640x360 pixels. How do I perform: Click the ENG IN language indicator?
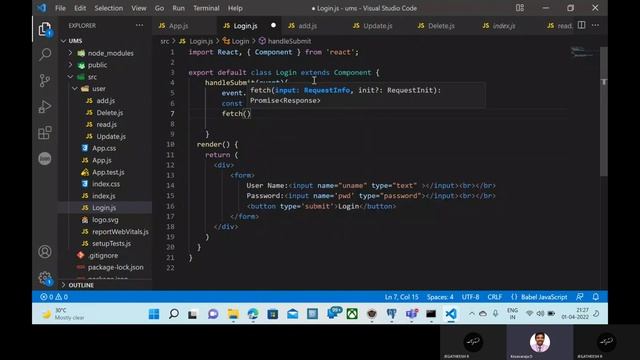pyautogui.click(x=512, y=314)
